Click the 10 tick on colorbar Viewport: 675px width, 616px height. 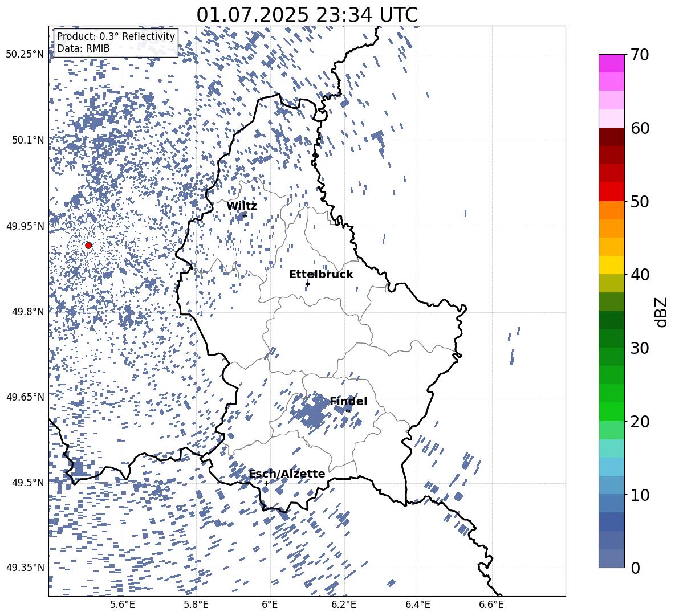640,494
